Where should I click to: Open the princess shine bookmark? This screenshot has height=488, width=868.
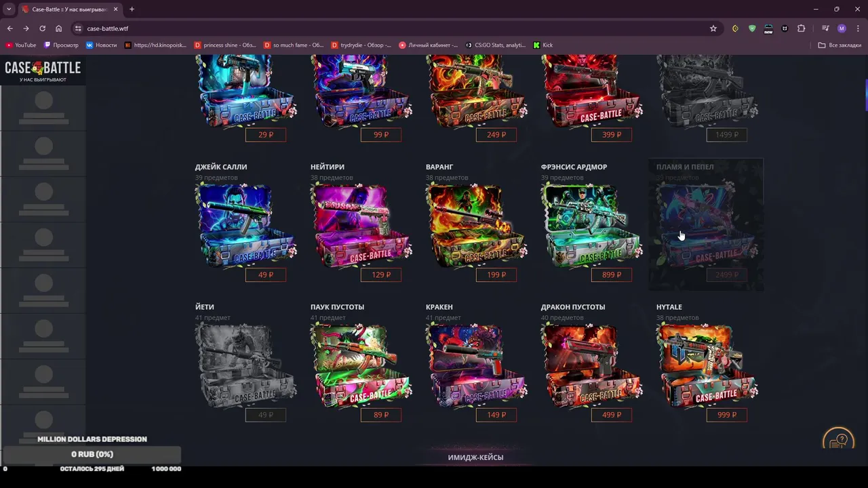[x=225, y=45]
